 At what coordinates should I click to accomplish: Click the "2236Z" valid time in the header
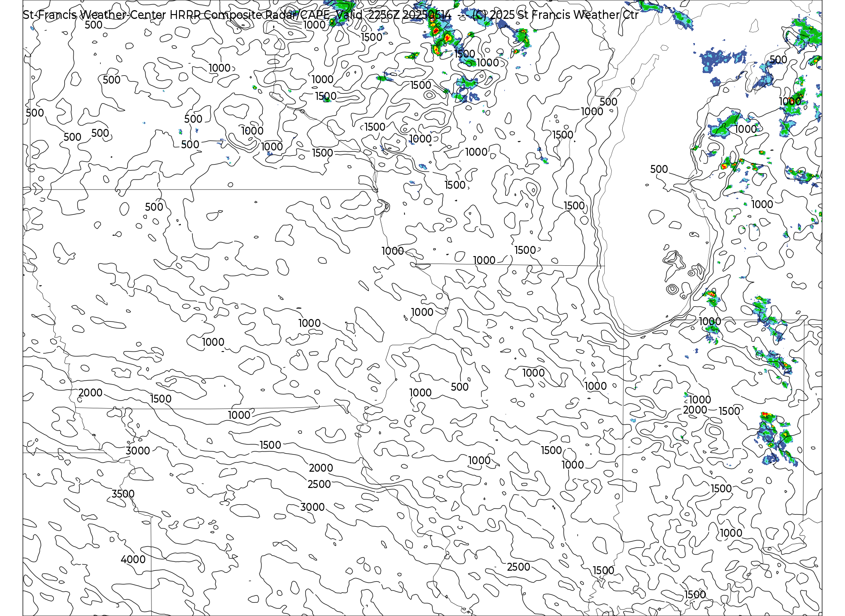tap(384, 15)
